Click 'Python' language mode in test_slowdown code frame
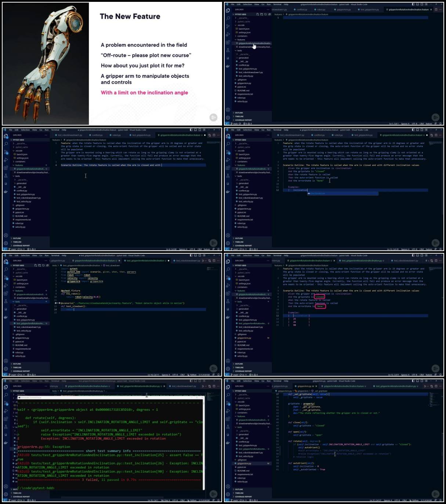 (193, 375)
